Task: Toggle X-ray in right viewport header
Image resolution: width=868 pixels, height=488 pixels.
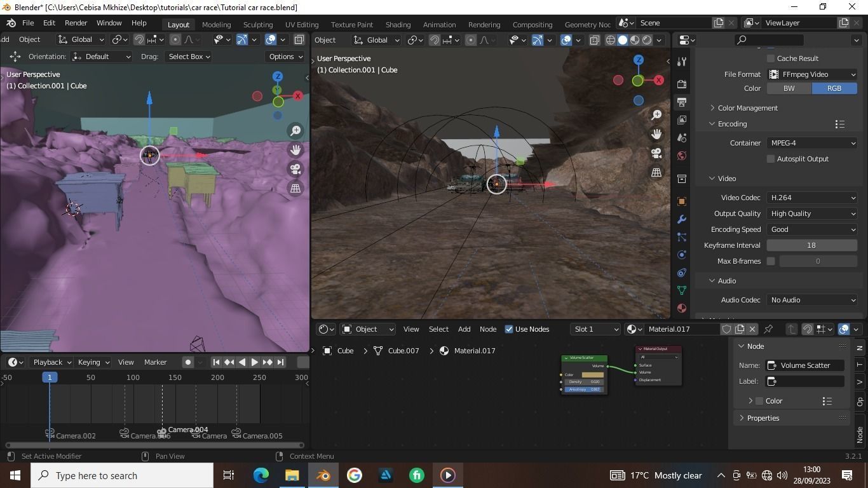Action: pyautogui.click(x=595, y=40)
